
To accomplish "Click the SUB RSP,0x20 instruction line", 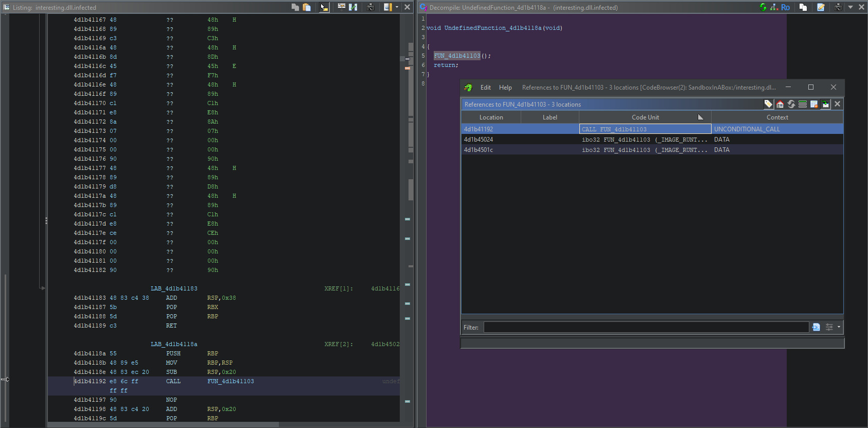I will point(201,372).
